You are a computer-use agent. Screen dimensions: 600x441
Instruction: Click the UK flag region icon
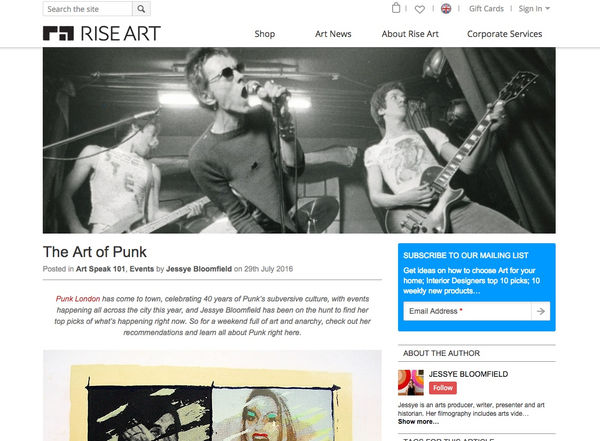pyautogui.click(x=446, y=8)
